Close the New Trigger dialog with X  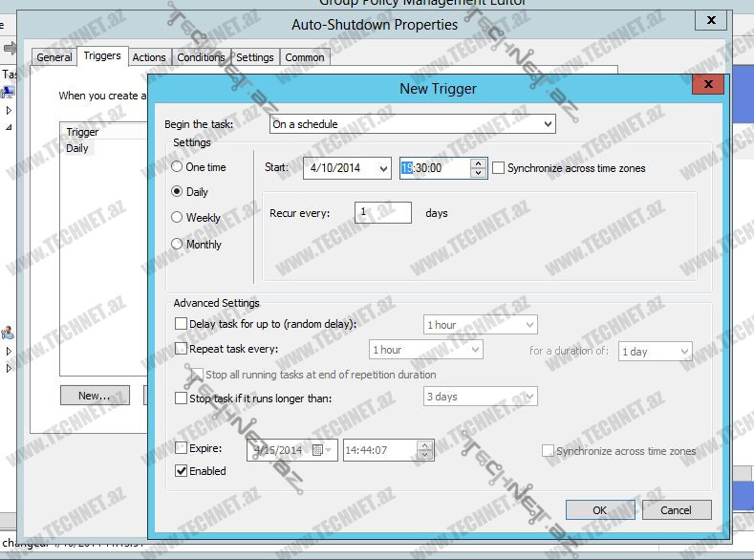point(708,85)
